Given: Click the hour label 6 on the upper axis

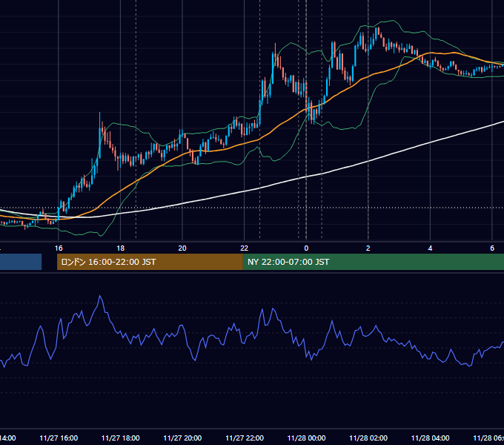Looking at the screenshot, I should [x=492, y=248].
